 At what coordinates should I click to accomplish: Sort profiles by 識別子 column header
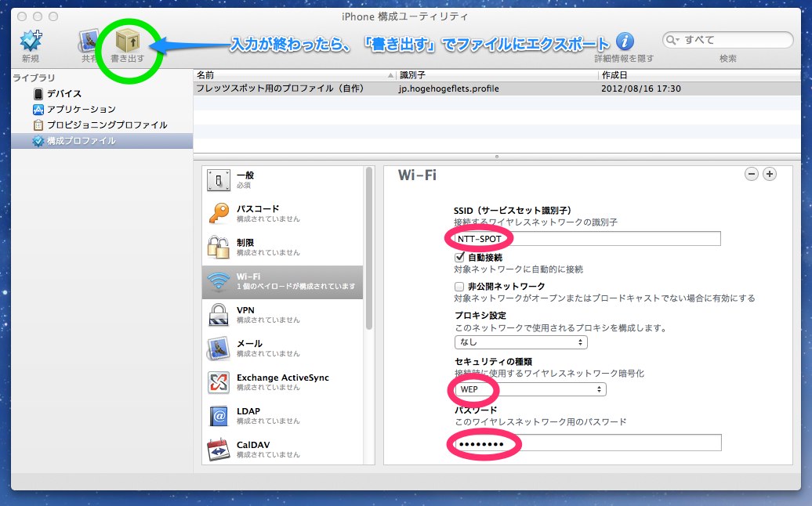[497, 75]
